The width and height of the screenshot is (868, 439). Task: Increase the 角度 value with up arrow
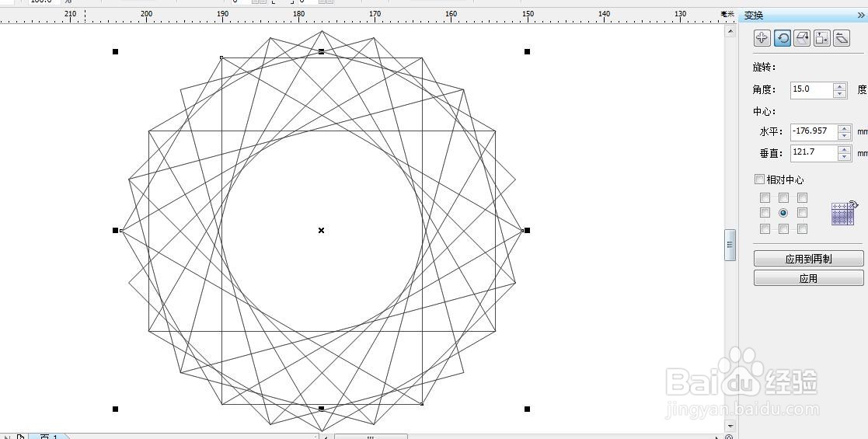pyautogui.click(x=840, y=86)
